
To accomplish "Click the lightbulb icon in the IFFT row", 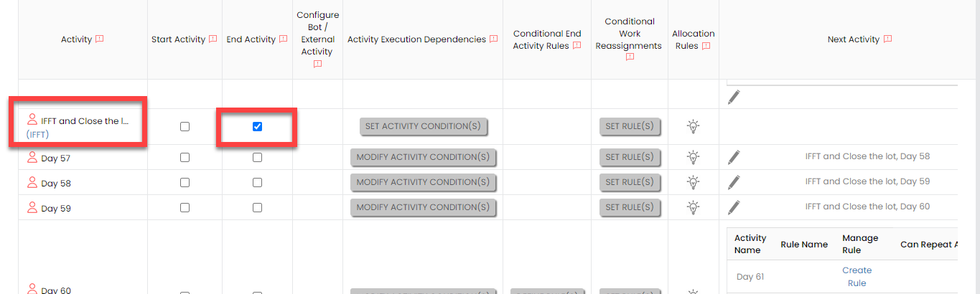I will [x=693, y=126].
